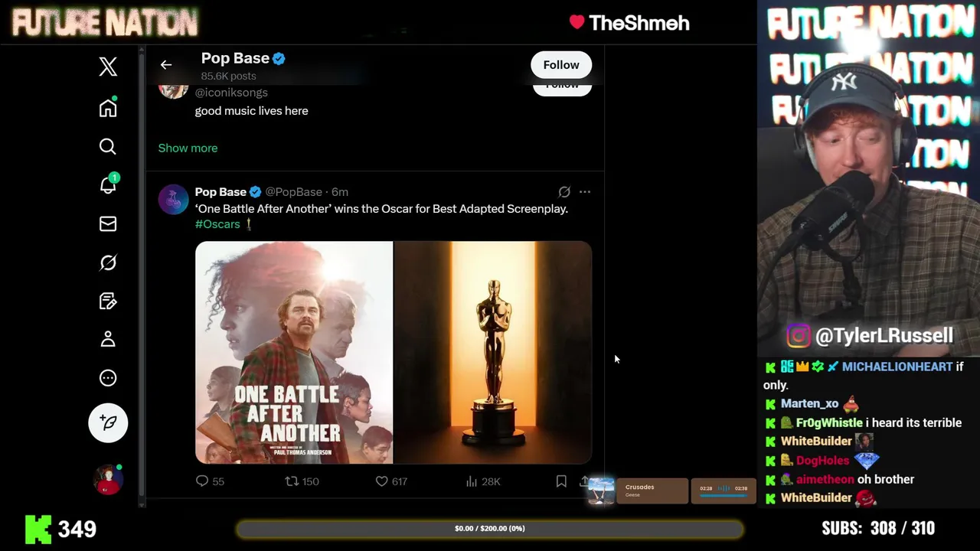Reply to the post with 55 comments
This screenshot has width=980, height=551.
210,481
